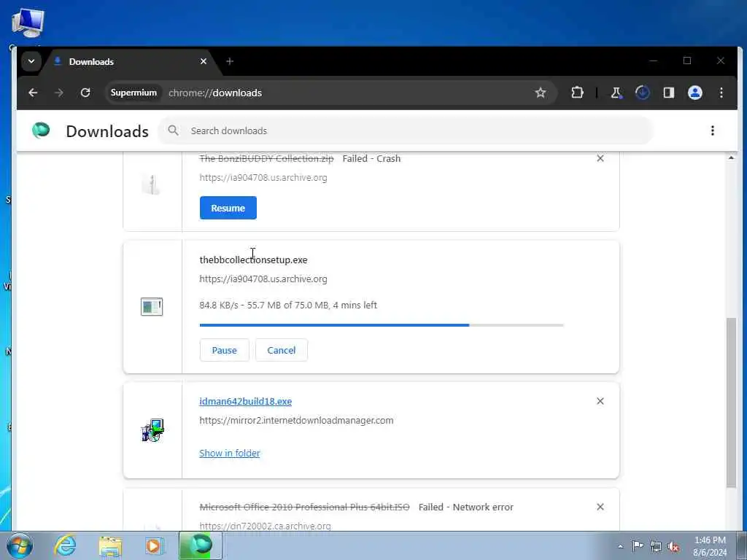747x560 pixels.
Task: Click the Supermium taskbar button
Action: [201, 545]
